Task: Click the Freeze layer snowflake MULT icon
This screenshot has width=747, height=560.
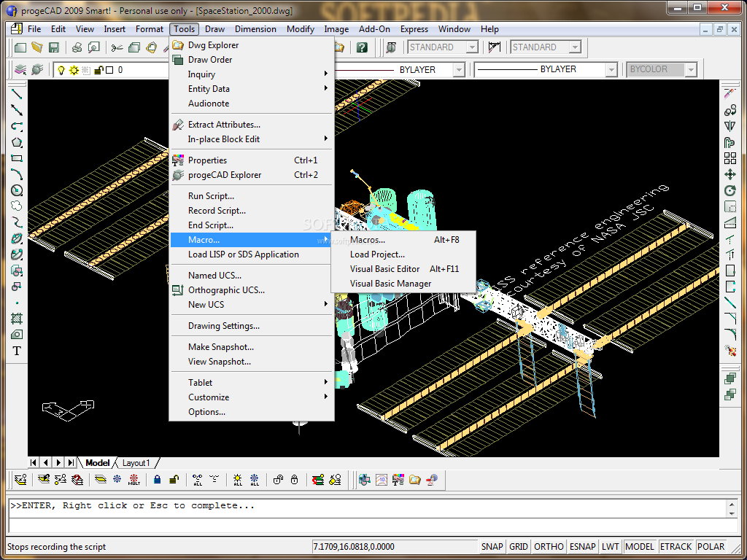Action: [x=134, y=480]
